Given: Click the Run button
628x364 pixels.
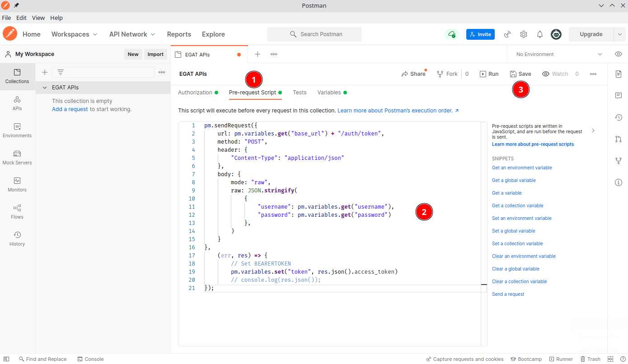Looking at the screenshot, I should pyautogui.click(x=489, y=74).
